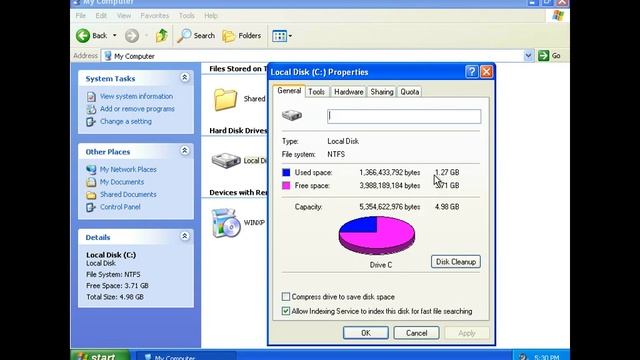
Task: Click the Drive C pie chart
Action: [x=377, y=236]
